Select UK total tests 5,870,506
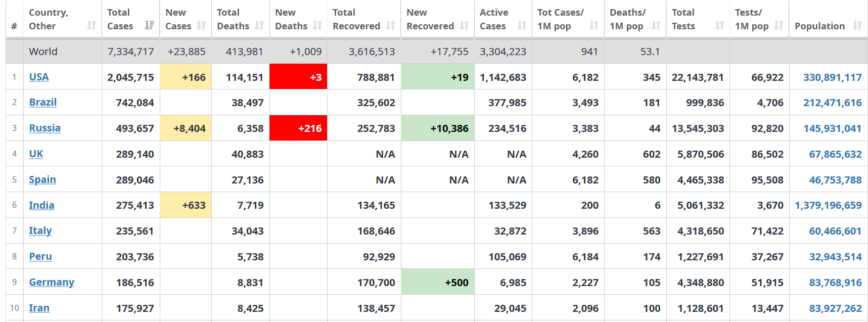This screenshot has height=322, width=868. (701, 154)
